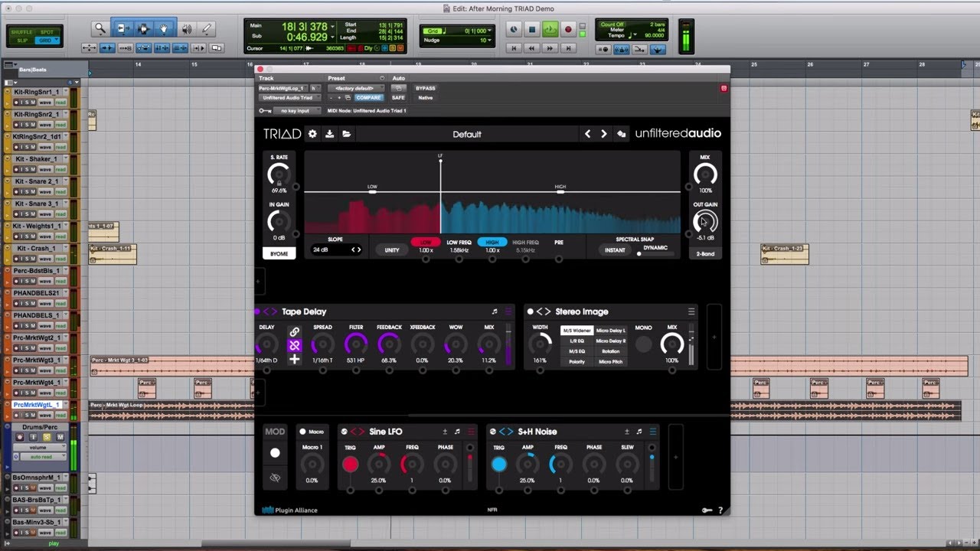Toggle Stereo Image module power dot

tap(530, 311)
